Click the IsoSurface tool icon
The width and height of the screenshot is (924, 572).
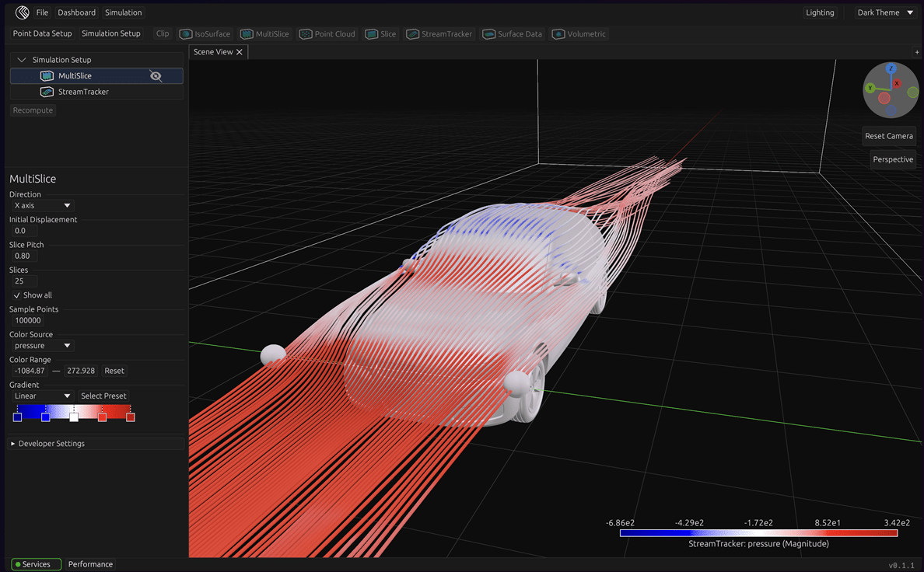[x=186, y=34]
